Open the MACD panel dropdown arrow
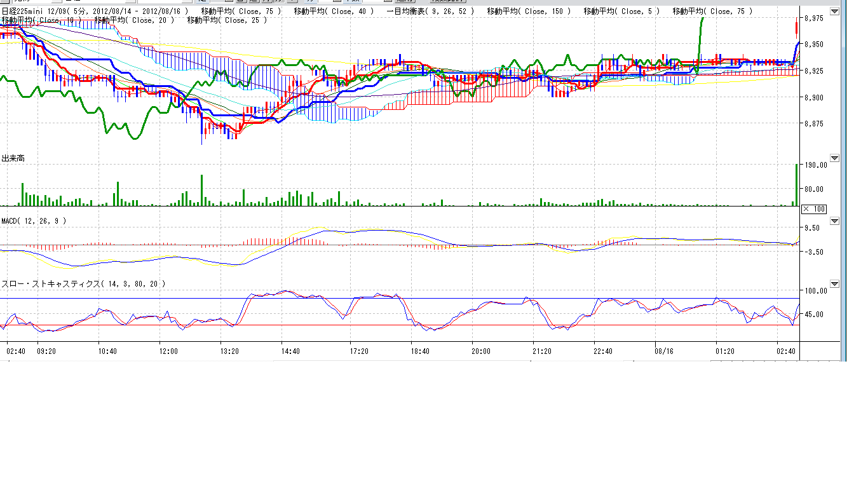Viewport: 868px width, 488px height. click(x=834, y=221)
